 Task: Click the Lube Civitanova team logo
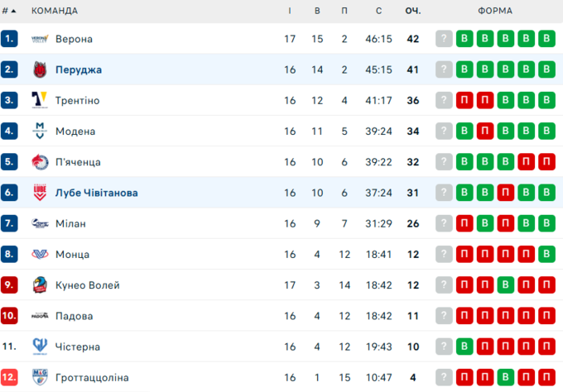tap(40, 193)
